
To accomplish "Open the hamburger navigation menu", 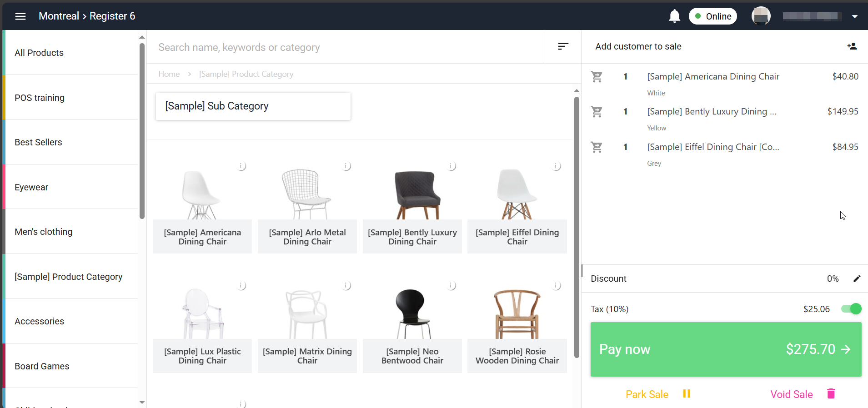I will [x=20, y=16].
